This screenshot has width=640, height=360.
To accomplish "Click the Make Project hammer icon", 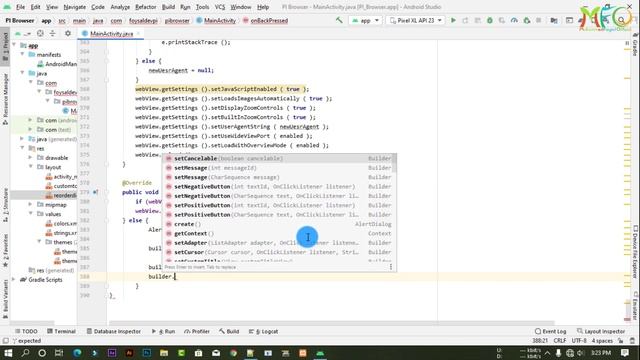I will (x=339, y=20).
